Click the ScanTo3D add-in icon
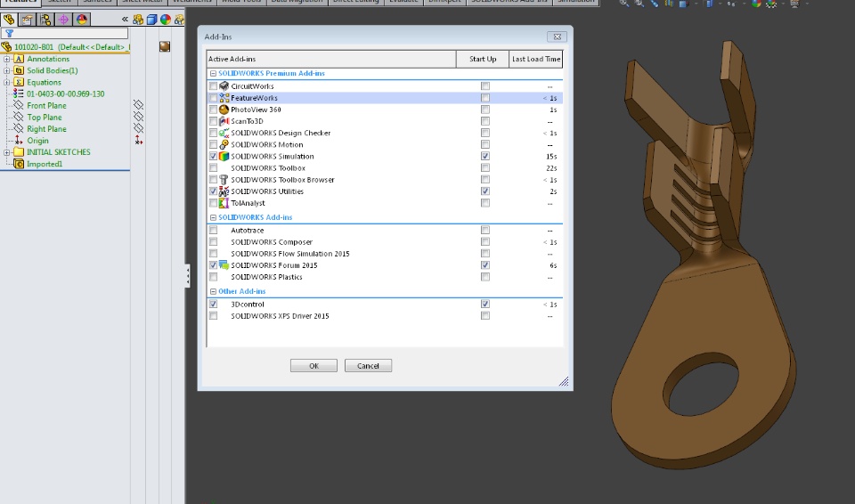This screenshot has height=504, width=855. (224, 121)
